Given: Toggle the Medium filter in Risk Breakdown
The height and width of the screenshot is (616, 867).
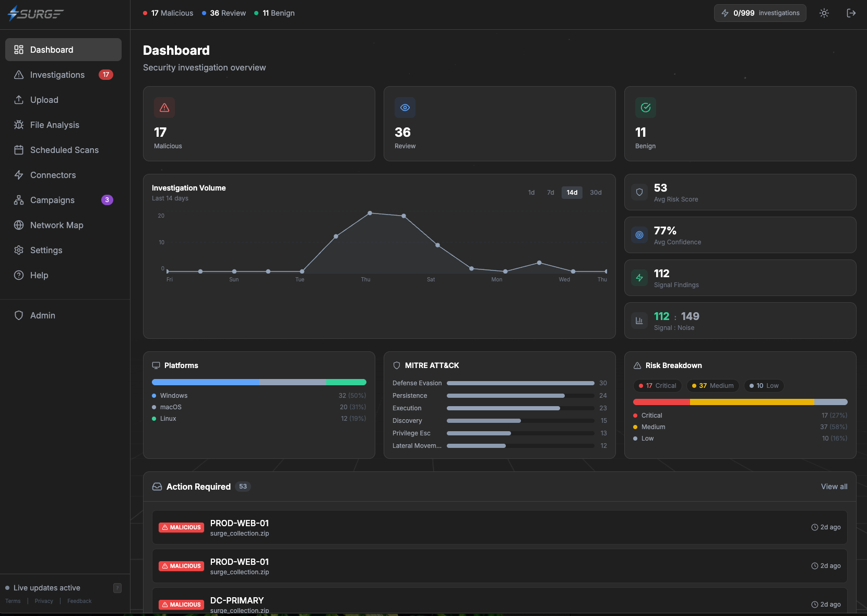Looking at the screenshot, I should [x=712, y=386].
